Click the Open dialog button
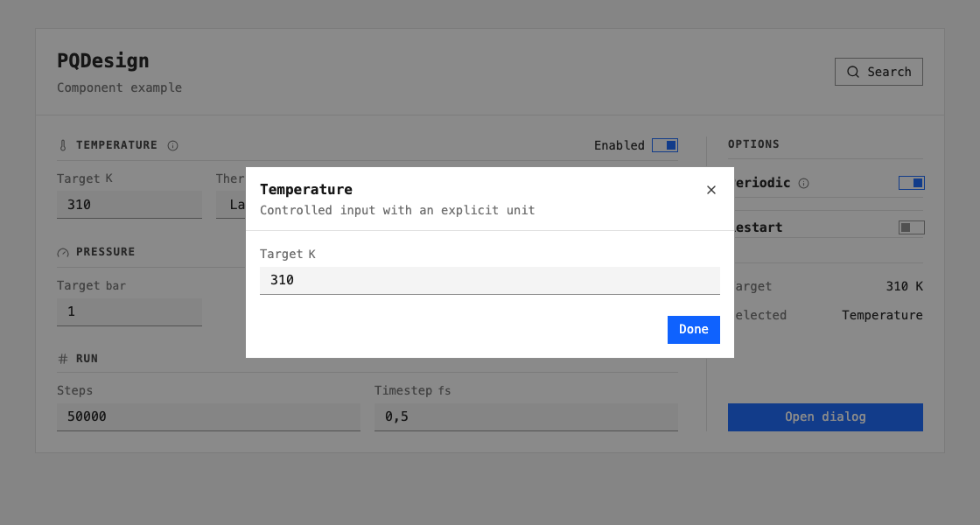 (x=825, y=416)
